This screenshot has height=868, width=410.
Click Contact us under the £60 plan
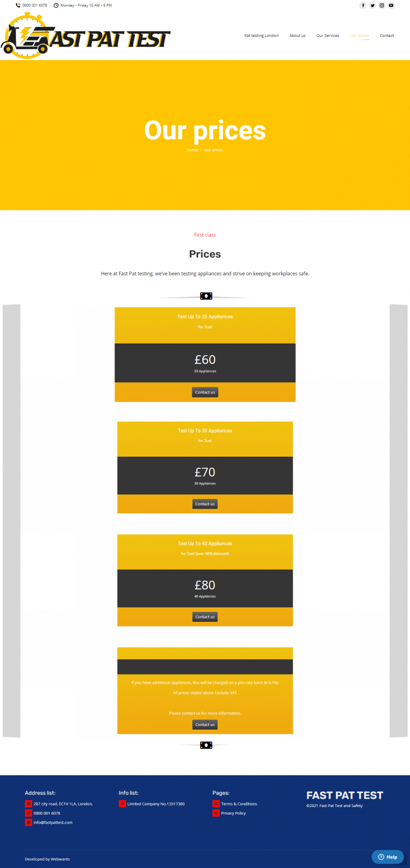click(205, 392)
